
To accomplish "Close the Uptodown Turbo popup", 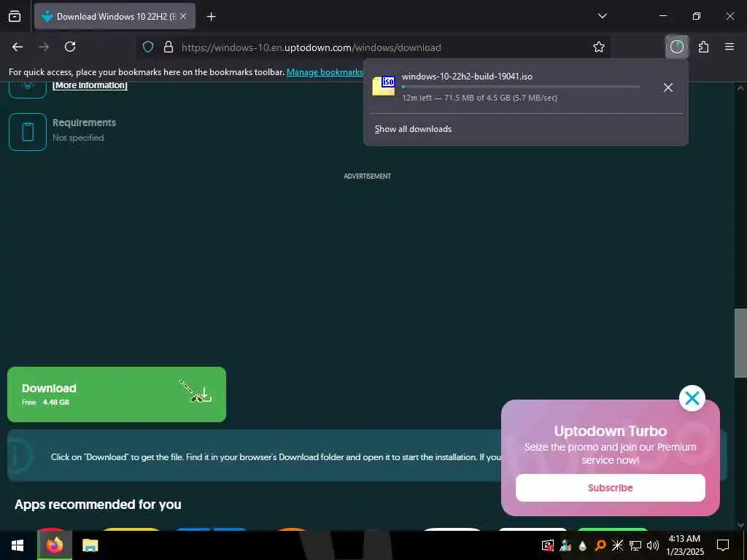I will pos(692,398).
